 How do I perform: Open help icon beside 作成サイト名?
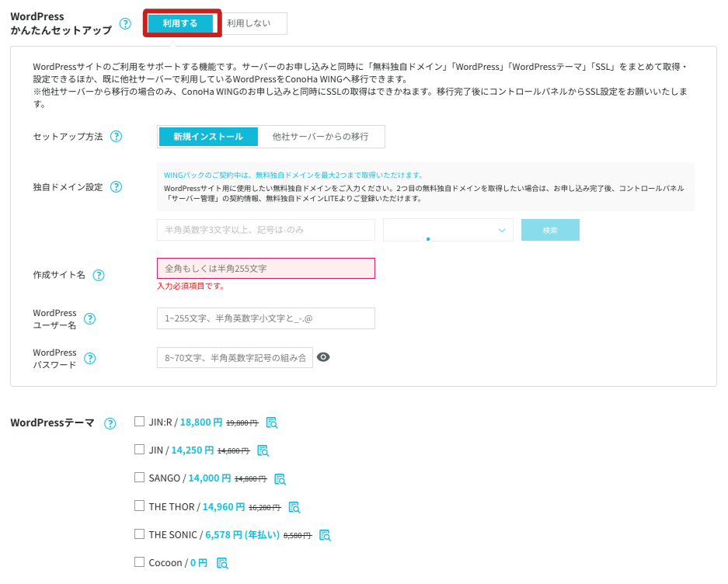click(99, 275)
